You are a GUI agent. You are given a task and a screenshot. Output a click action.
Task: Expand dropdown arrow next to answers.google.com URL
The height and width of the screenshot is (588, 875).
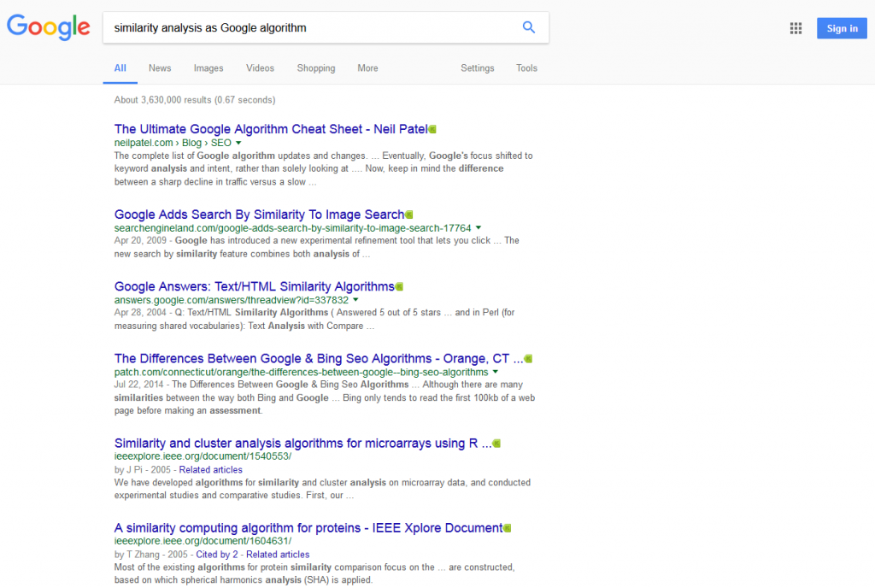point(355,300)
